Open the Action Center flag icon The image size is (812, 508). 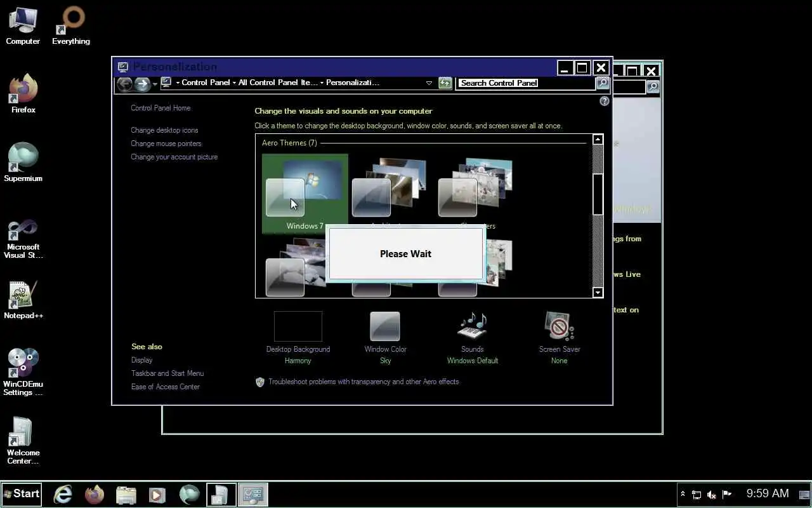click(727, 494)
